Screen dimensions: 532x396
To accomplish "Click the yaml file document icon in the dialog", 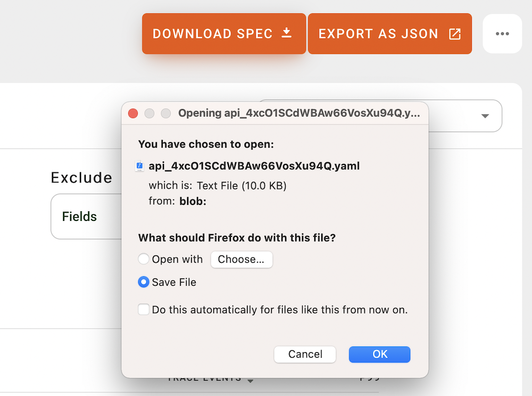I will (139, 166).
